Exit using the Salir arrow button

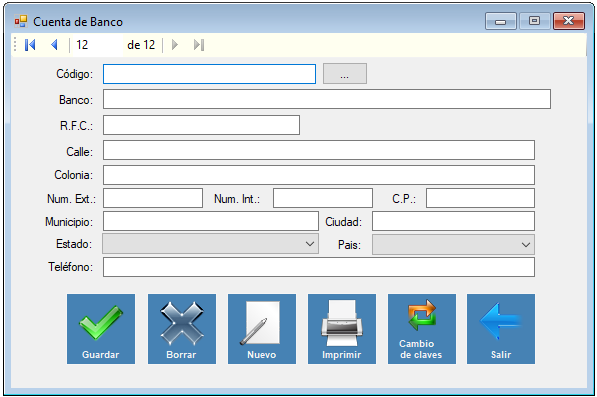(x=501, y=329)
